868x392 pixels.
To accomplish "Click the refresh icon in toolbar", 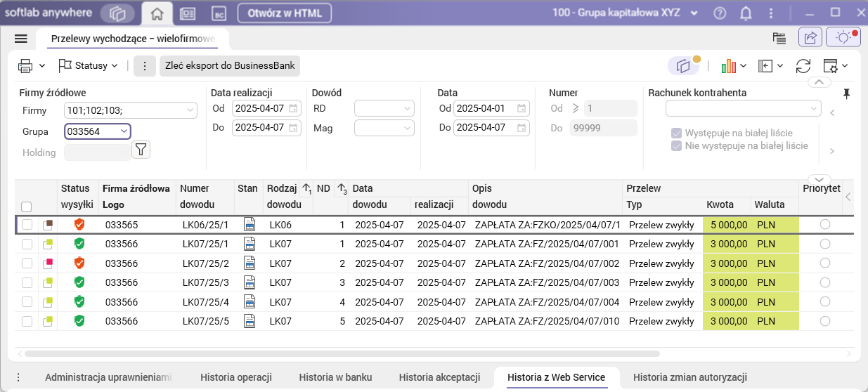I will point(803,66).
